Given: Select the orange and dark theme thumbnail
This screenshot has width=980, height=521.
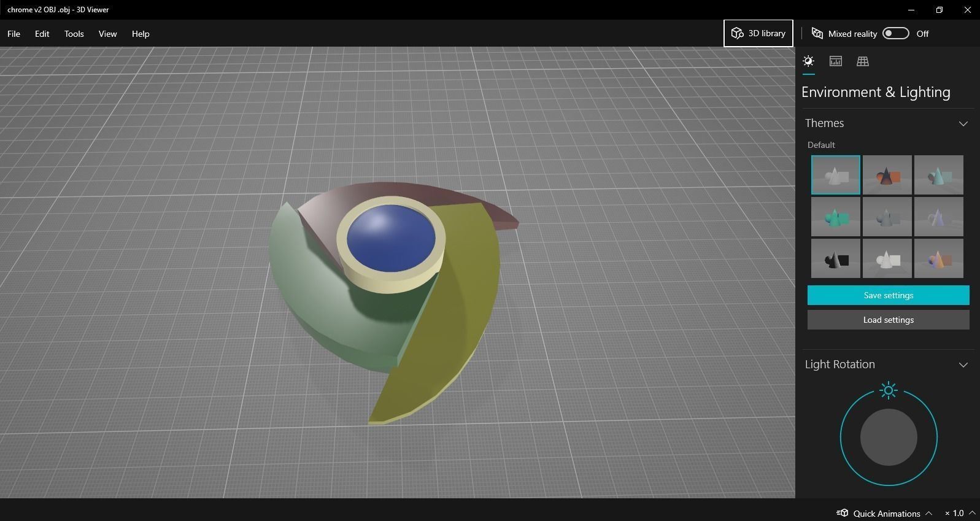Looking at the screenshot, I should 887,175.
